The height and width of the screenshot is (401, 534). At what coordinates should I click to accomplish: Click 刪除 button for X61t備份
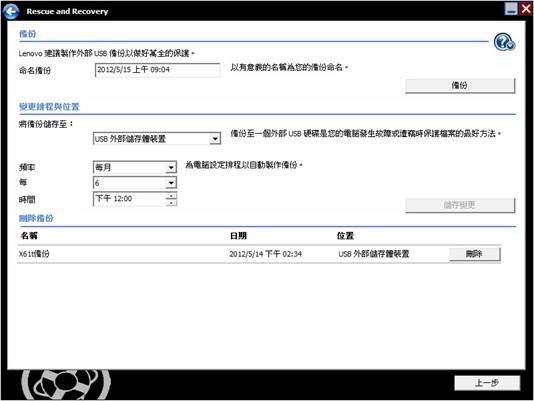coord(475,254)
